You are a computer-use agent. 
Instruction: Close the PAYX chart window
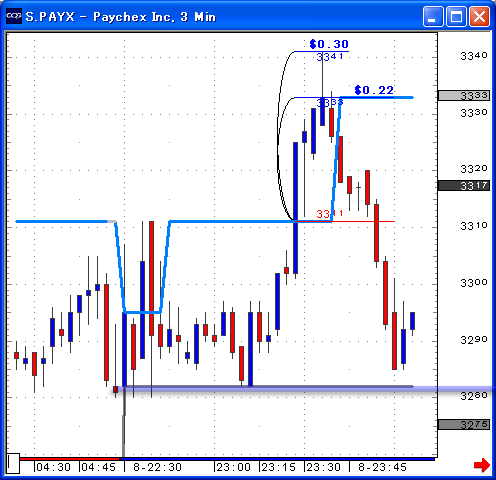pyautogui.click(x=479, y=16)
